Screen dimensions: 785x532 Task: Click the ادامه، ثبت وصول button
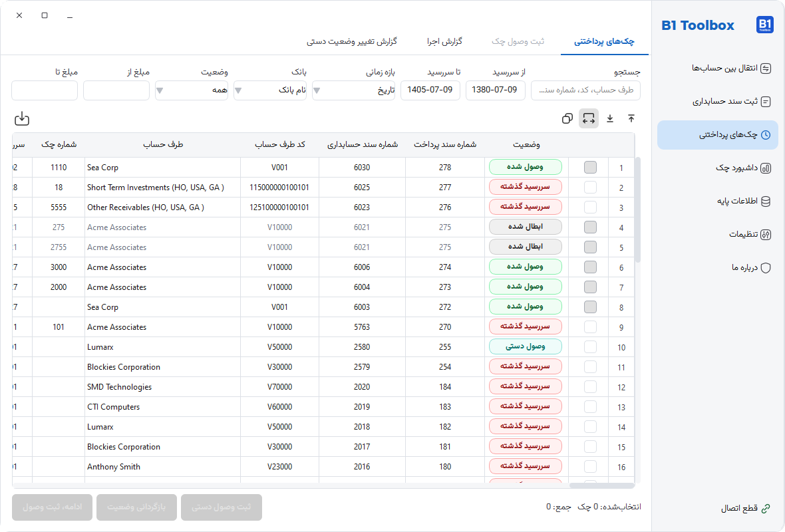coord(52,507)
